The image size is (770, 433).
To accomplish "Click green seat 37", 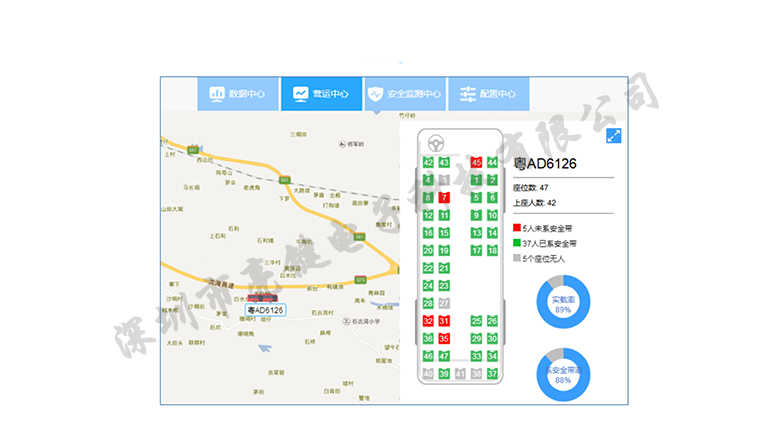I will (x=492, y=374).
